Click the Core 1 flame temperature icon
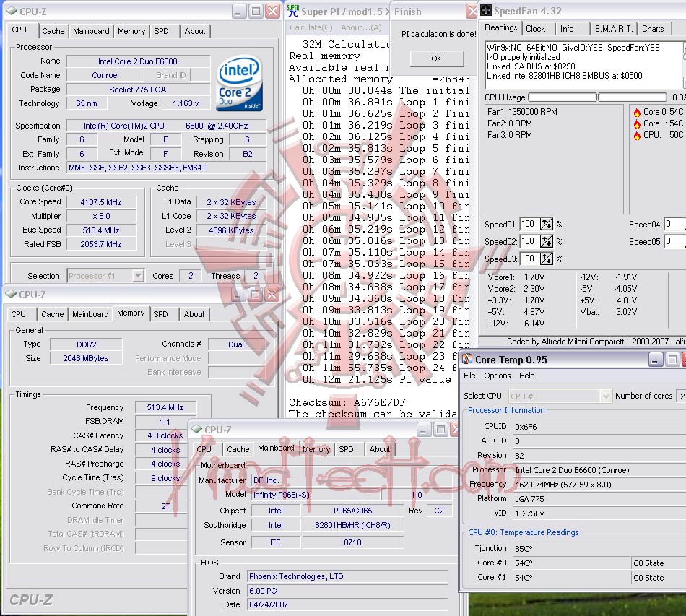Screen dimensions: 686x616 [x=637, y=123]
